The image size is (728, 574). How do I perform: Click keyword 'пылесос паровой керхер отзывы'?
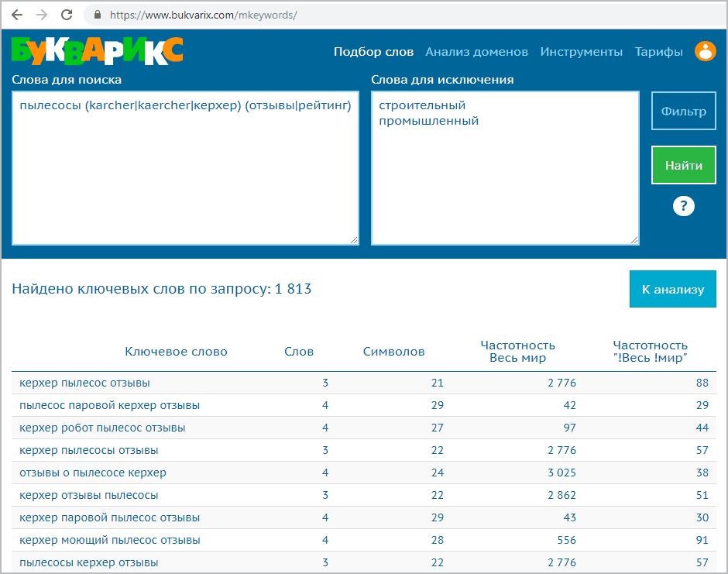[109, 405]
